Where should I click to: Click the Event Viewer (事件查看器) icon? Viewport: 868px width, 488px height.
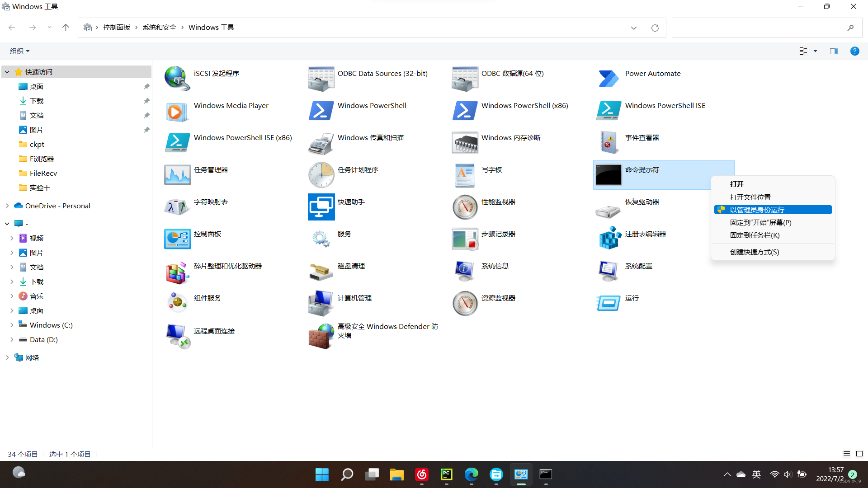pos(609,143)
